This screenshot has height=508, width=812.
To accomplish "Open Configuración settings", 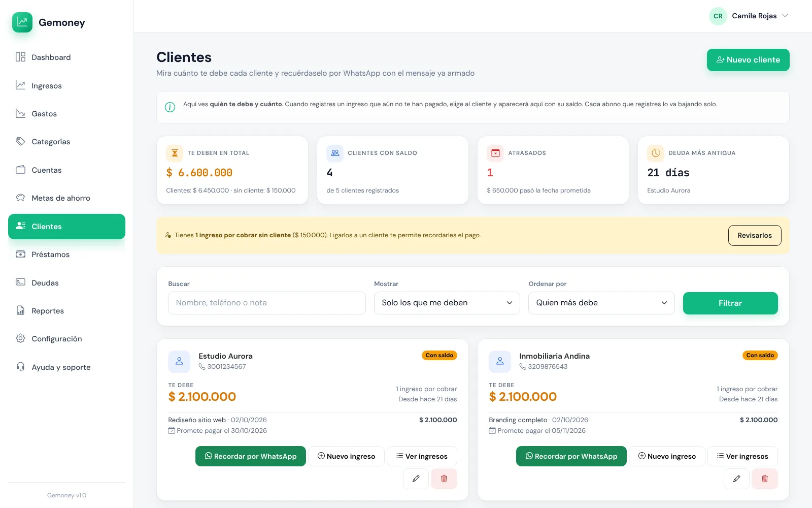I will pyautogui.click(x=66, y=339).
